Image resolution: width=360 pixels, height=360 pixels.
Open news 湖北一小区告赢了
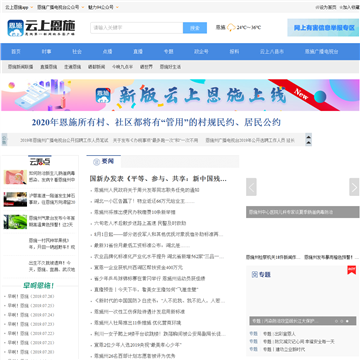click(x=144, y=201)
